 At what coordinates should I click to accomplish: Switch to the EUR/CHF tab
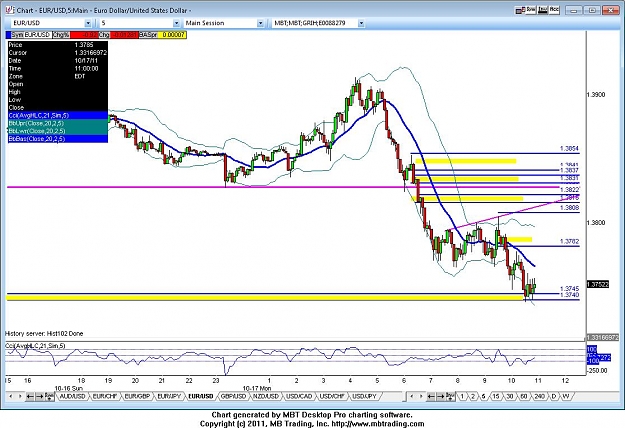pyautogui.click(x=105, y=397)
